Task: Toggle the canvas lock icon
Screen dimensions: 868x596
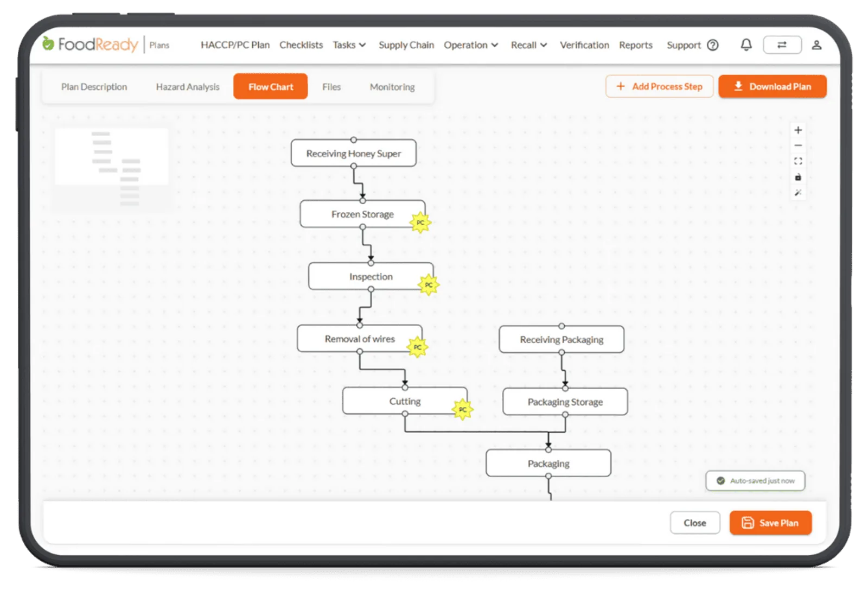Action: coord(798,177)
